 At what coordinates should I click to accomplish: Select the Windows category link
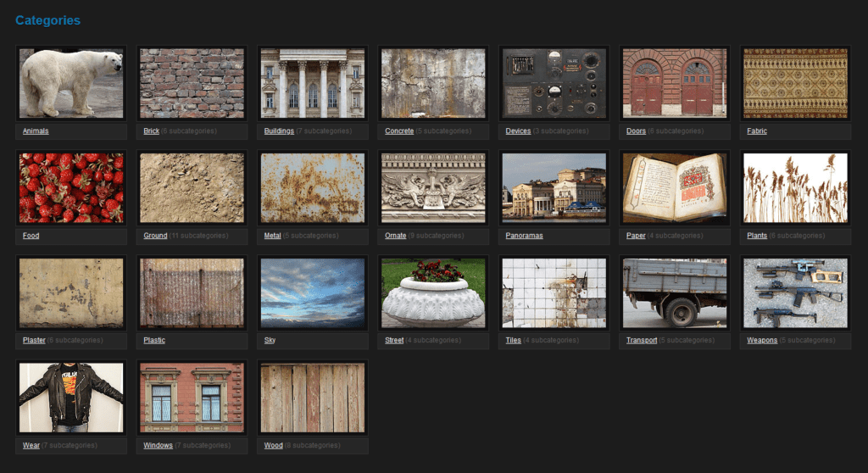[158, 446]
